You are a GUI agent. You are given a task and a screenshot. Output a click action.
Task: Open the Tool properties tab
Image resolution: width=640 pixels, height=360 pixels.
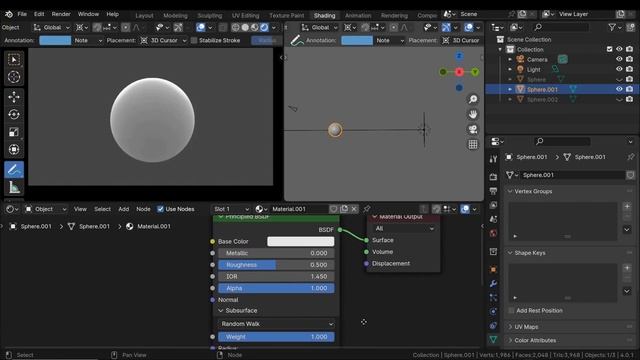point(493,159)
